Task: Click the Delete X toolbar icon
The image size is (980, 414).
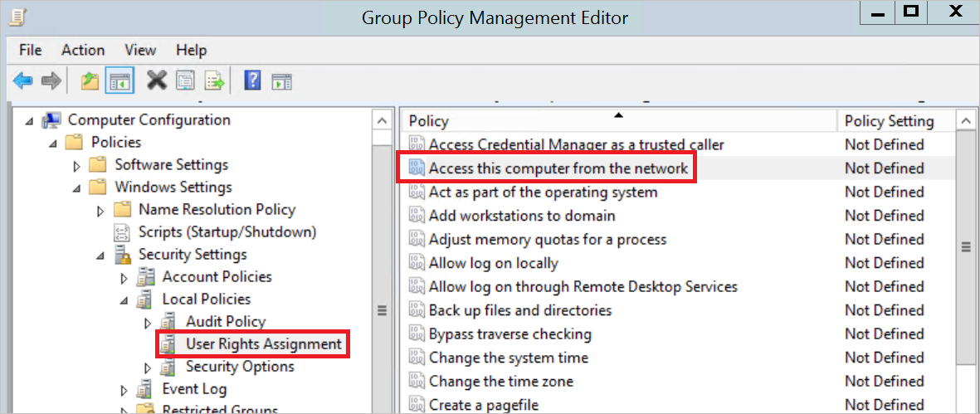Action: 156,80
